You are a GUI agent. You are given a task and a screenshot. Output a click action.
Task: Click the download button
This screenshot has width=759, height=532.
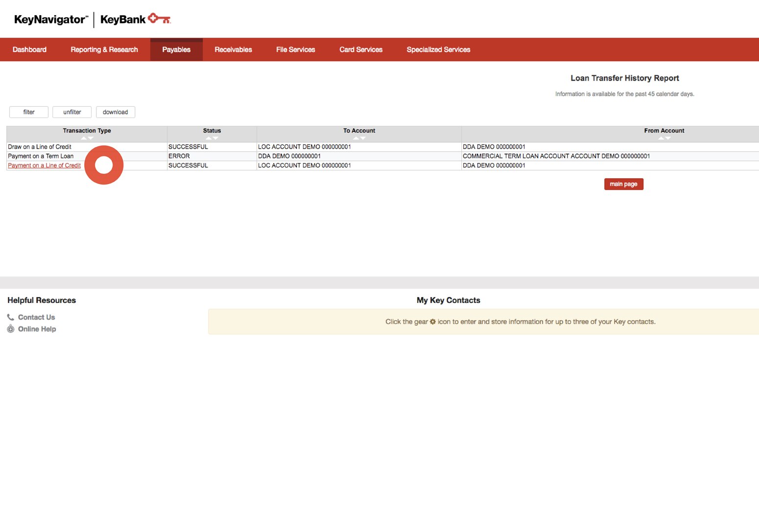coord(116,112)
